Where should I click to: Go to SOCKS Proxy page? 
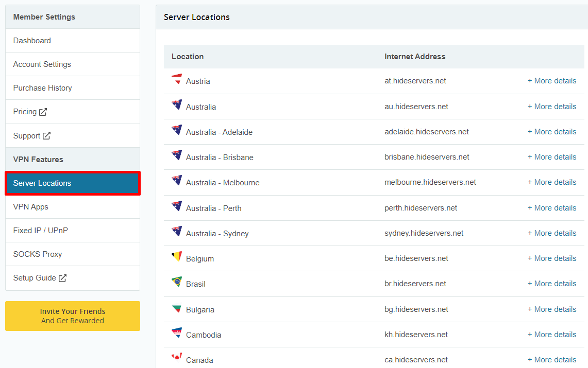tap(73, 254)
